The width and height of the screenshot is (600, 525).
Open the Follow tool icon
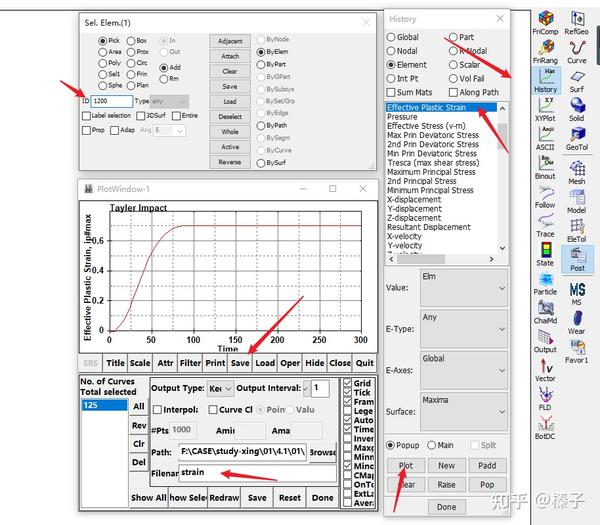[545, 197]
